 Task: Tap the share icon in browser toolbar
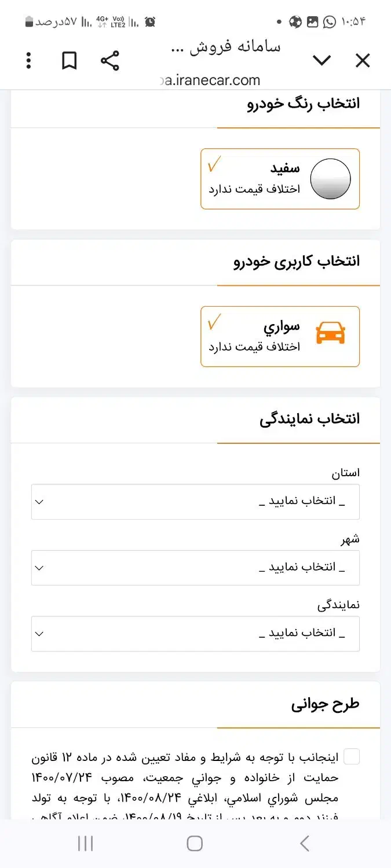109,61
